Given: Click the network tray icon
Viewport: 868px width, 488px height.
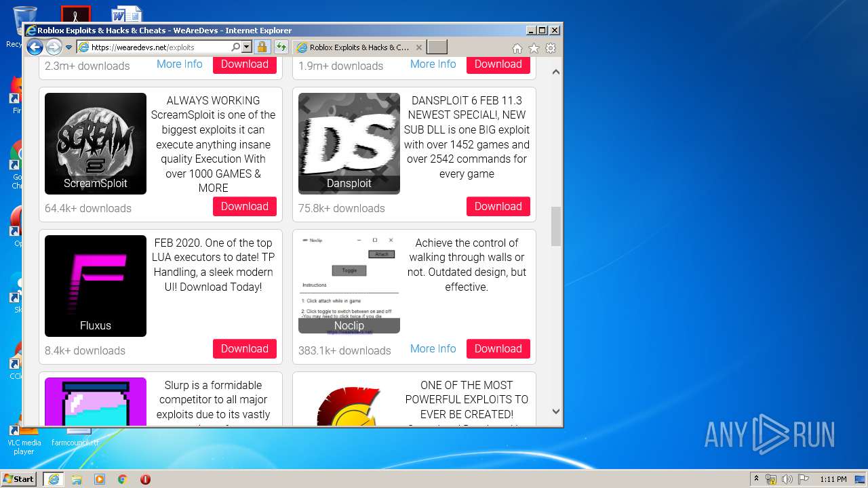Looking at the screenshot, I should click(x=771, y=479).
